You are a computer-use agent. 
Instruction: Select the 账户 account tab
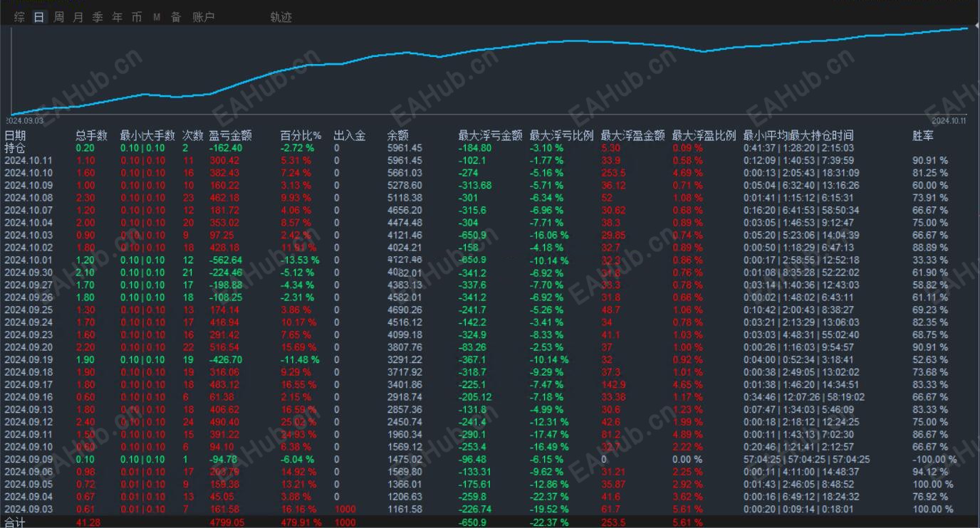(x=204, y=17)
